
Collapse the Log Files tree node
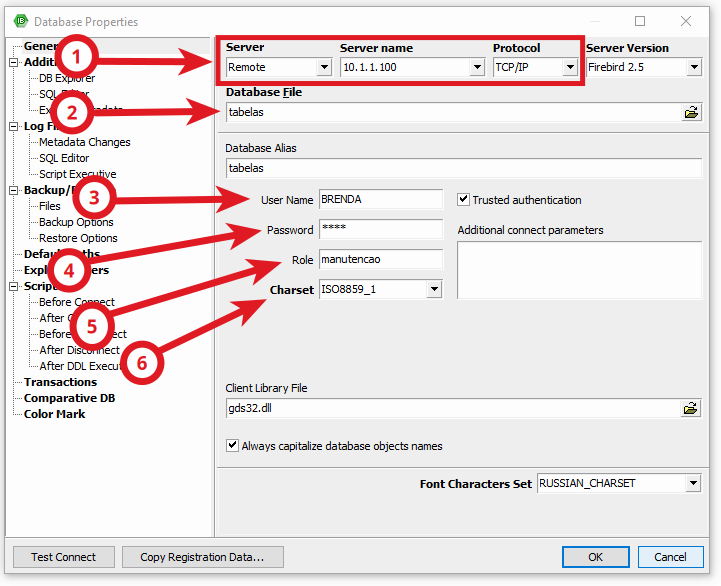coord(14,126)
